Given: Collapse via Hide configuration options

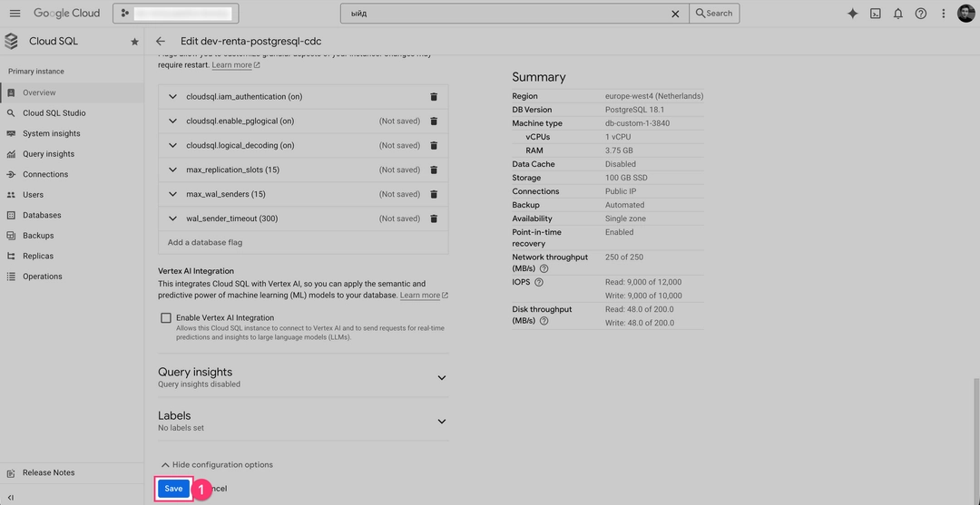Looking at the screenshot, I should (x=216, y=465).
